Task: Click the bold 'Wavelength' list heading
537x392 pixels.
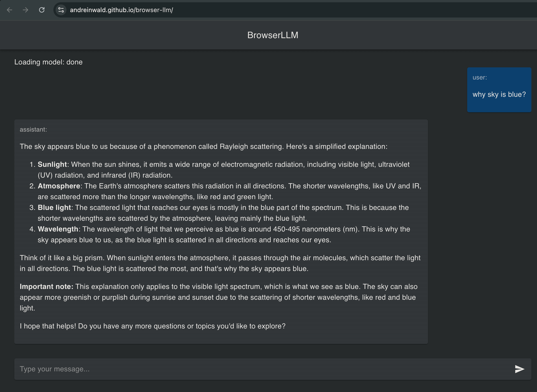Action: [x=58, y=229]
